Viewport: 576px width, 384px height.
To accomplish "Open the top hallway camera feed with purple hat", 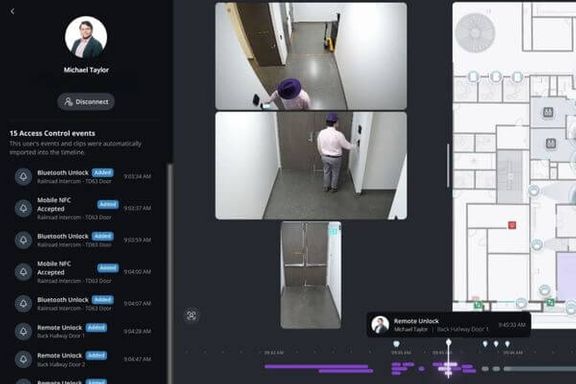I will (x=311, y=56).
